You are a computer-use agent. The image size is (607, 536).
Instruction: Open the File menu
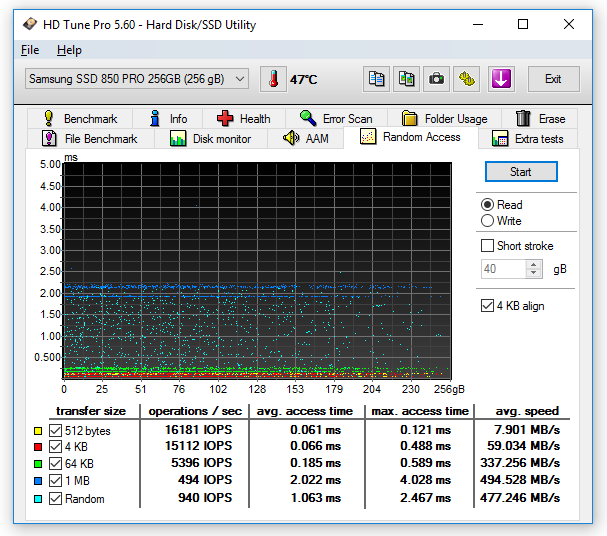point(30,50)
